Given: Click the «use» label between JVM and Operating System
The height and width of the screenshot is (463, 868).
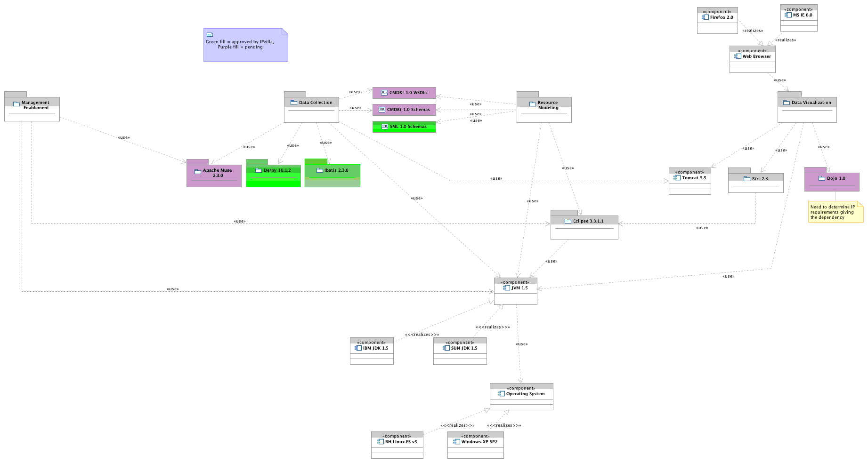Looking at the screenshot, I should coord(522,344).
